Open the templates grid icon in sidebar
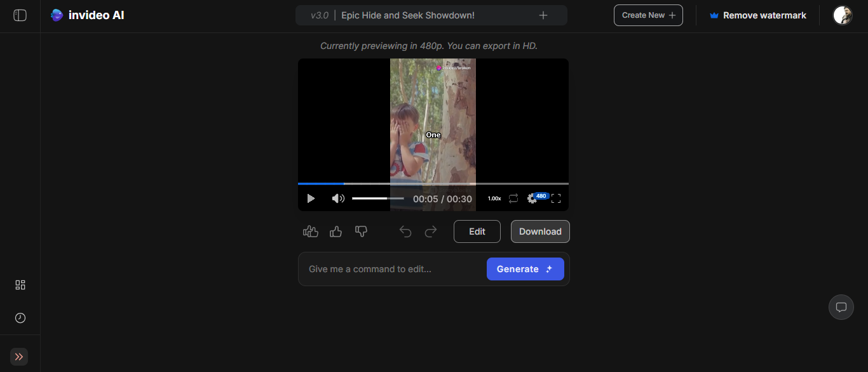Image resolution: width=868 pixels, height=372 pixels. click(20, 285)
